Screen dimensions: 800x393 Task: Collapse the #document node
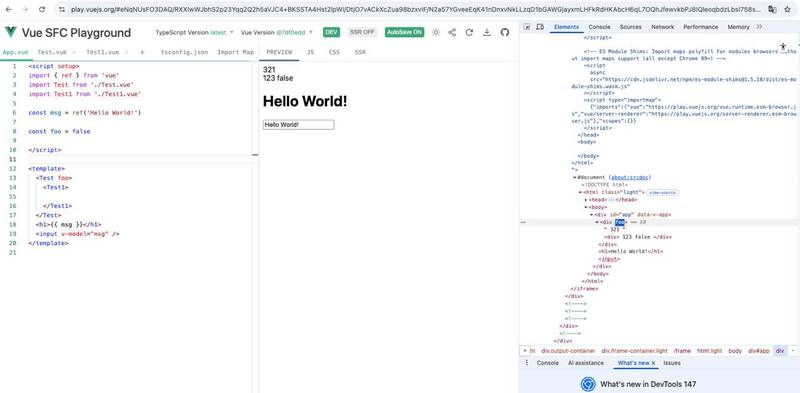point(575,178)
